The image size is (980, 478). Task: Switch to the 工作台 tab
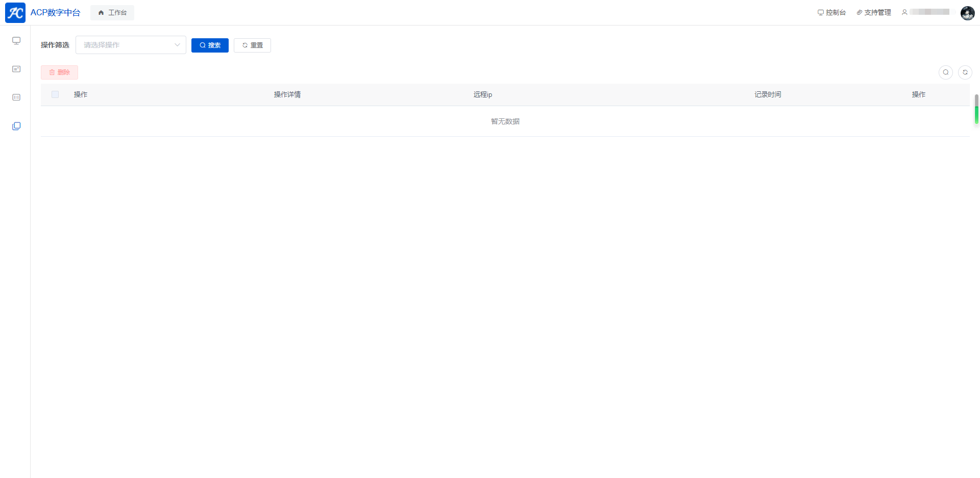pos(112,13)
